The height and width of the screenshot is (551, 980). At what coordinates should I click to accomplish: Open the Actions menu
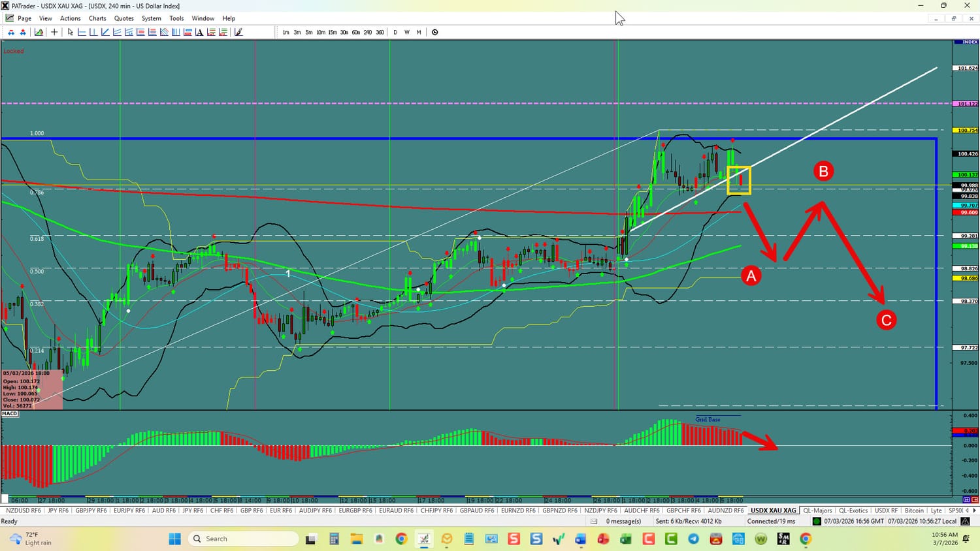71,18
